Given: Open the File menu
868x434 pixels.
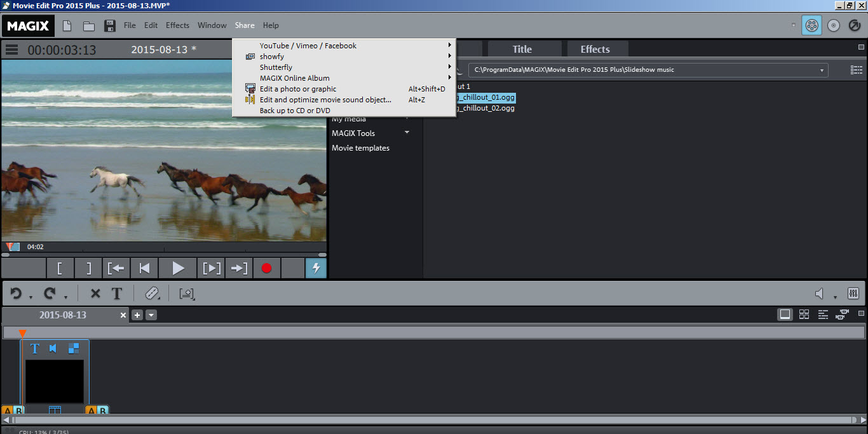Looking at the screenshot, I should pyautogui.click(x=130, y=25).
